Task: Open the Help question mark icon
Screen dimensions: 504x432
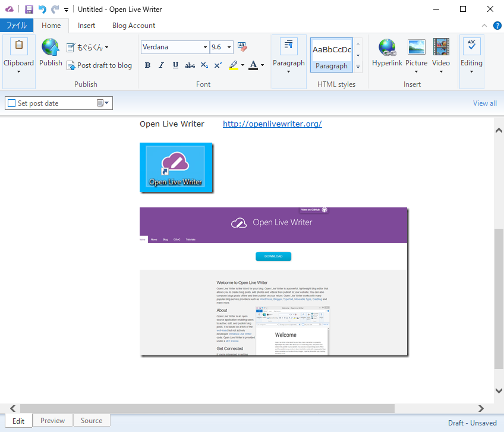Action: tap(497, 26)
